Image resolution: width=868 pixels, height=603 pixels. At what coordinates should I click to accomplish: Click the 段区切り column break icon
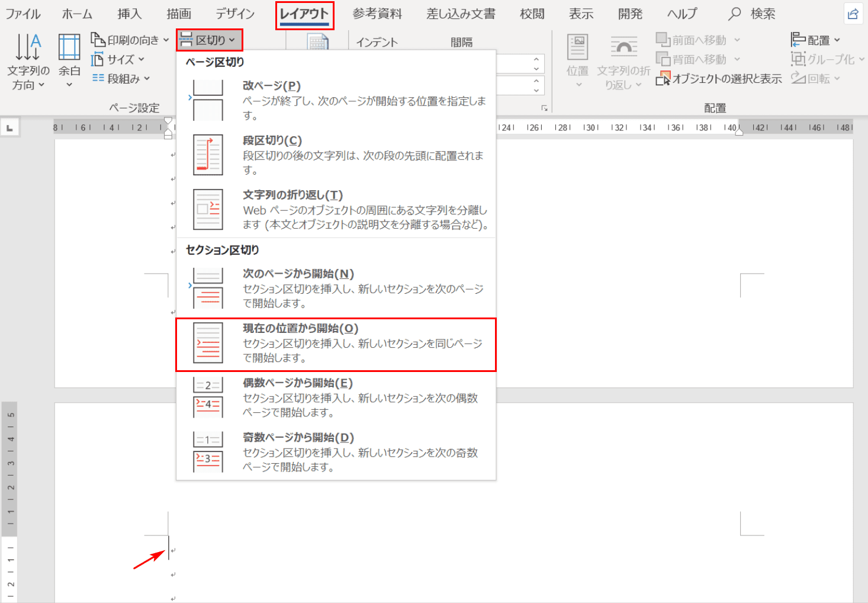click(x=208, y=155)
